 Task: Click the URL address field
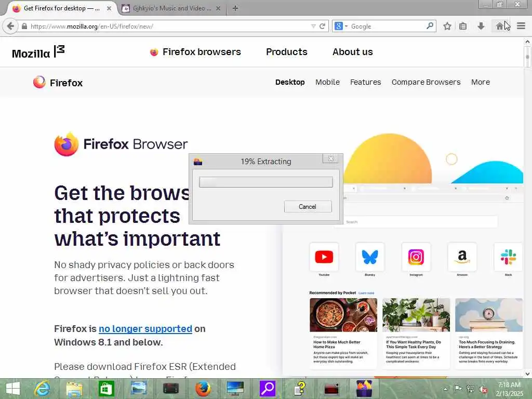pyautogui.click(x=169, y=26)
